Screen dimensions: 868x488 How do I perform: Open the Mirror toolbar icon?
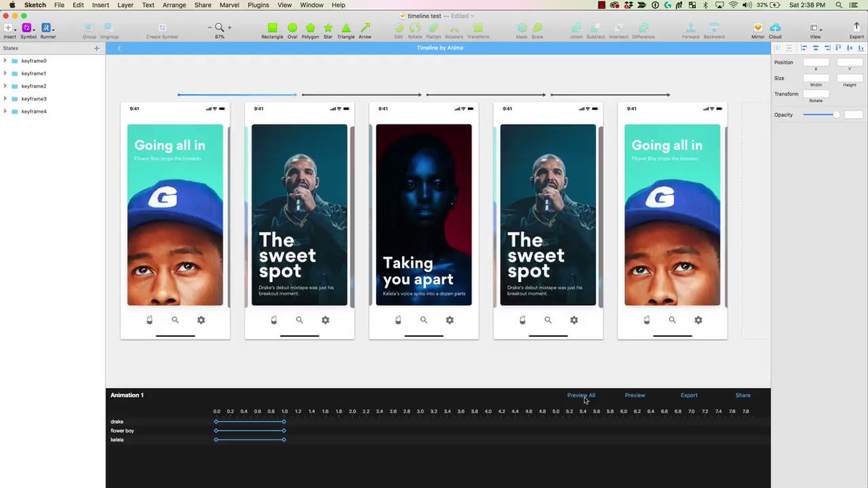pyautogui.click(x=757, y=28)
